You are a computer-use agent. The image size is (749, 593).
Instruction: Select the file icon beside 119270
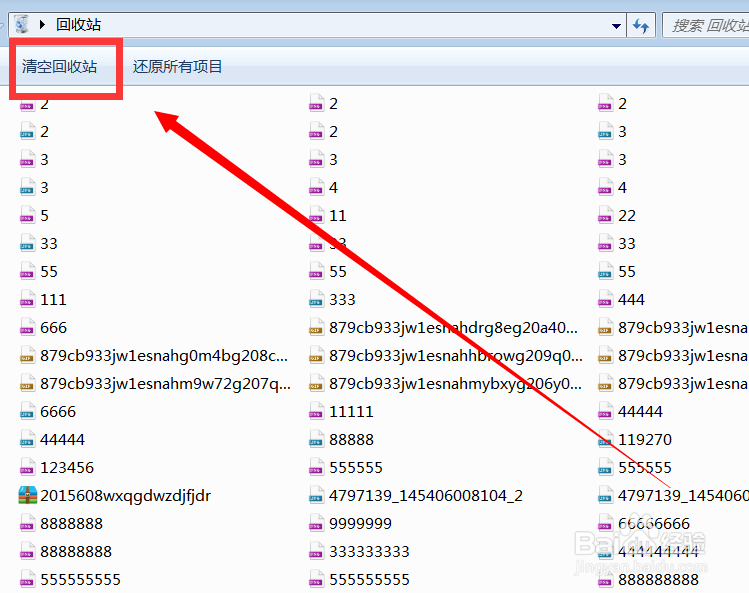pos(605,440)
